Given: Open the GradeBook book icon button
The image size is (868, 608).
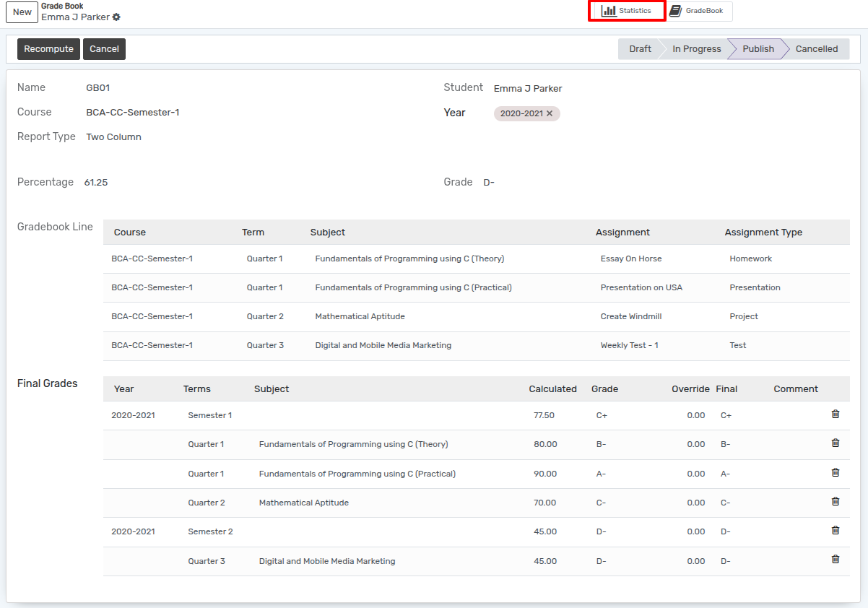Looking at the screenshot, I should (x=699, y=11).
